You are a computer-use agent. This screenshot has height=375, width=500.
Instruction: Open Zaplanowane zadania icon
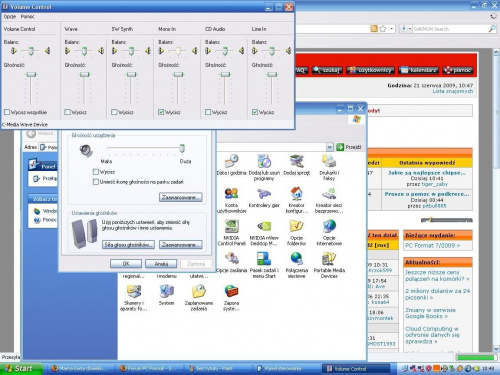point(199,292)
